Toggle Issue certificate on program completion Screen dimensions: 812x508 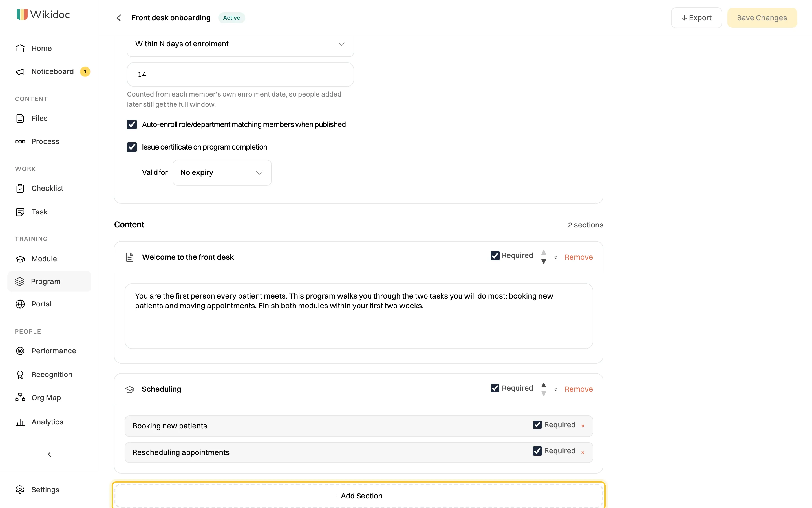(132, 147)
